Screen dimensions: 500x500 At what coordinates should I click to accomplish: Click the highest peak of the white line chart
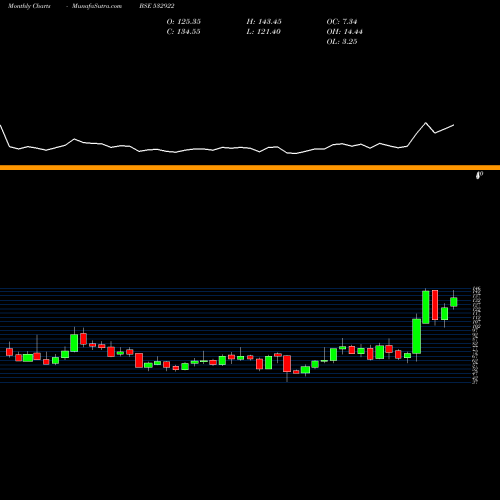(425, 123)
